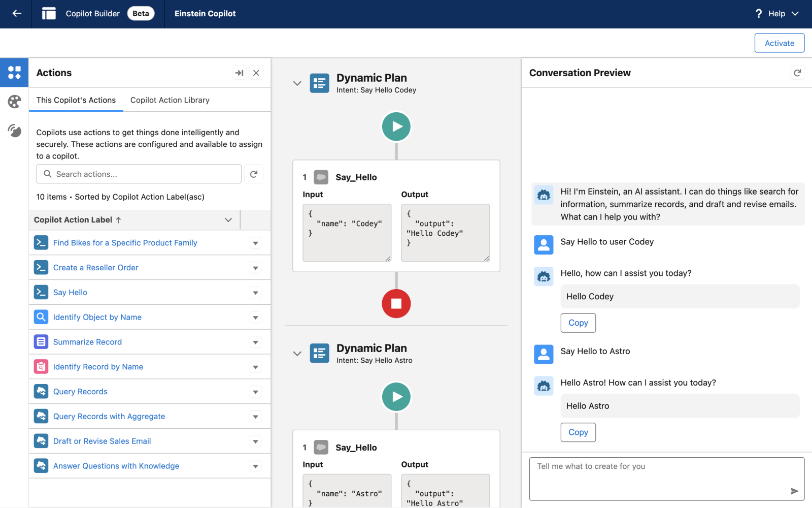Viewport: 812px width, 508px height.
Task: Open row menu for Say Hello
Action: coord(256,293)
